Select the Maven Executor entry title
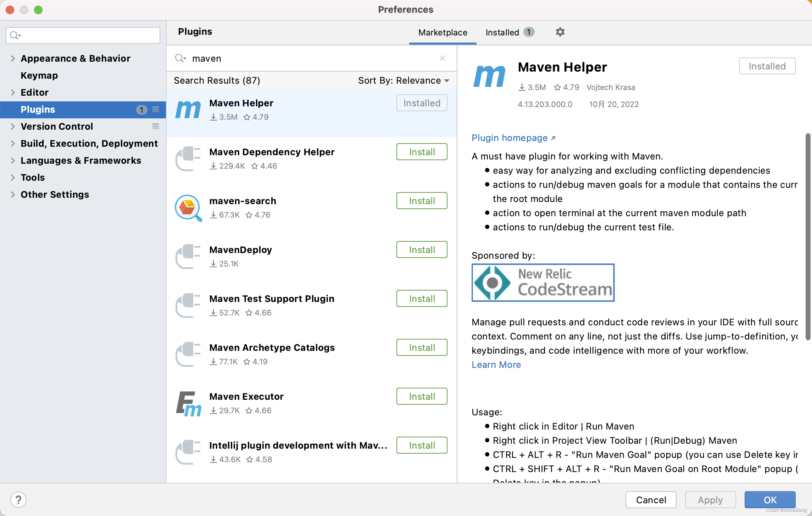812x516 pixels. pos(246,397)
